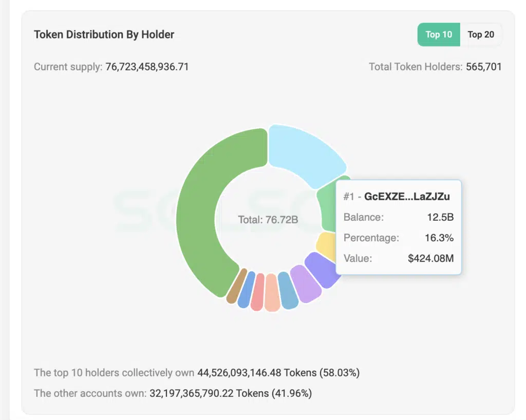The image size is (526, 420).
Task: Click the $424.08M value in tooltip
Action: tap(430, 258)
